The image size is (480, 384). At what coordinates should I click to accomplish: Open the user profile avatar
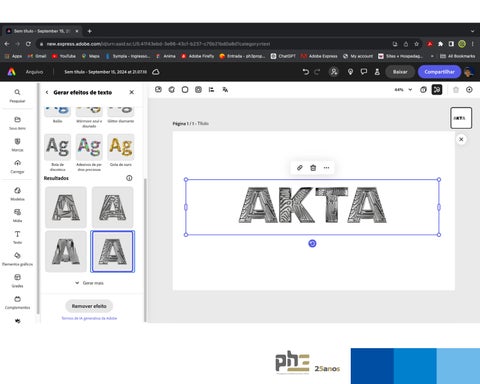pos(469,72)
